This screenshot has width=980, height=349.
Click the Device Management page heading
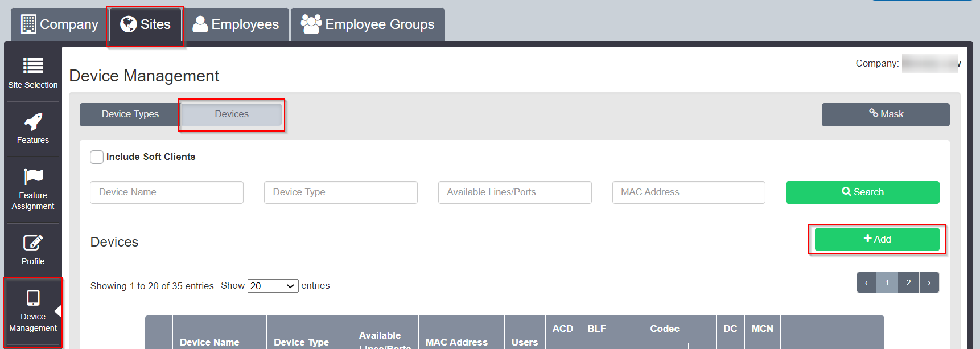144,76
